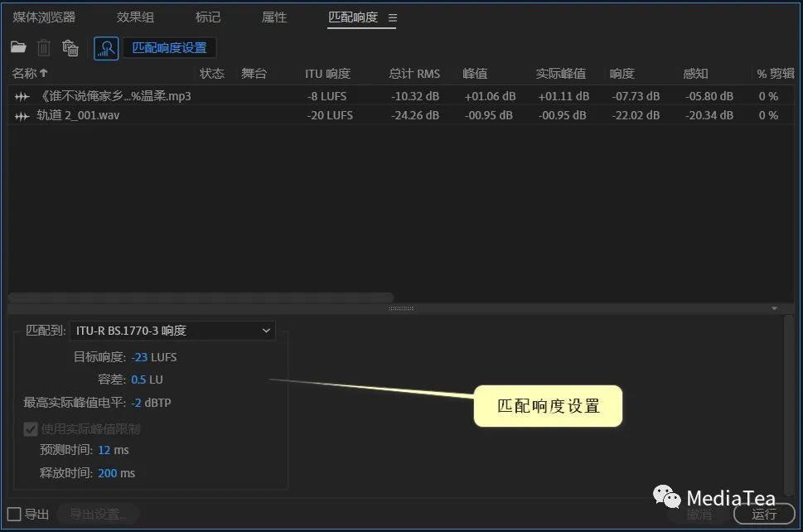Switch to the 属性 tab
Image resolution: width=803 pixels, height=532 pixels.
[274, 17]
